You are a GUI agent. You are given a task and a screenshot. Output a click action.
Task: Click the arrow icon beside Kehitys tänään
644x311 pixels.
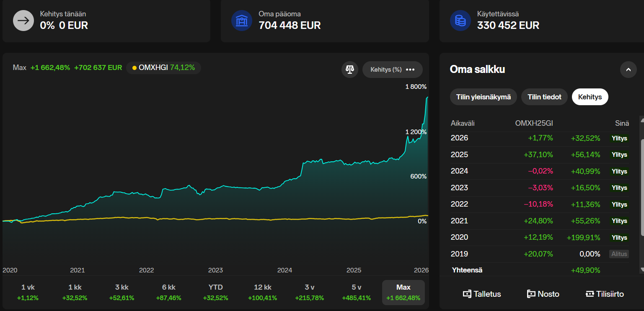pos(23,21)
